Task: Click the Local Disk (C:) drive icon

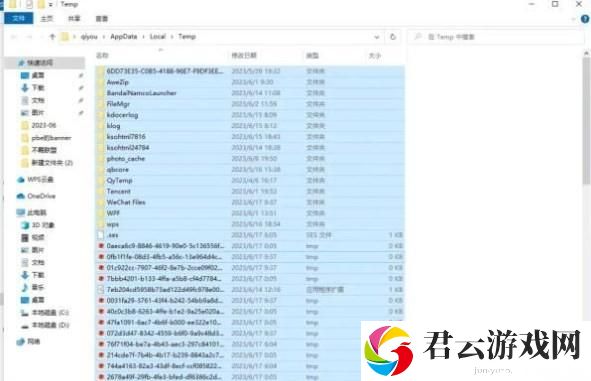Action: 25,312
